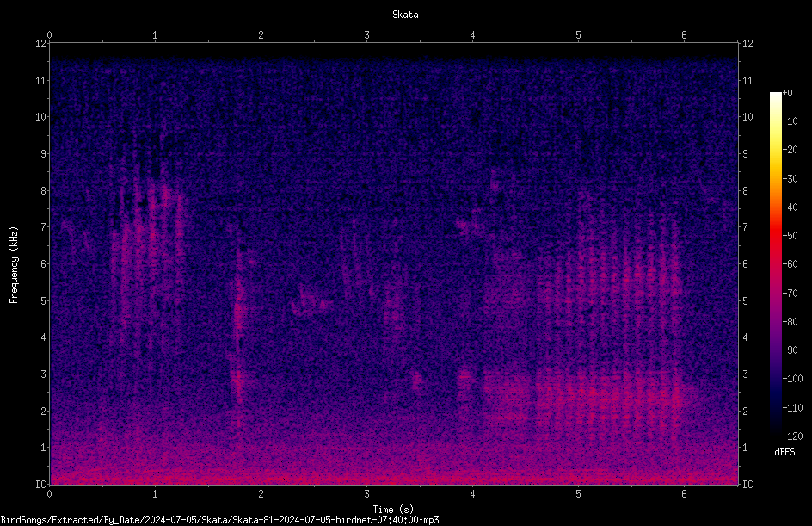This screenshot has width=812, height=526.
Task: Click the 'Time (s)' axis label
Action: (393, 510)
